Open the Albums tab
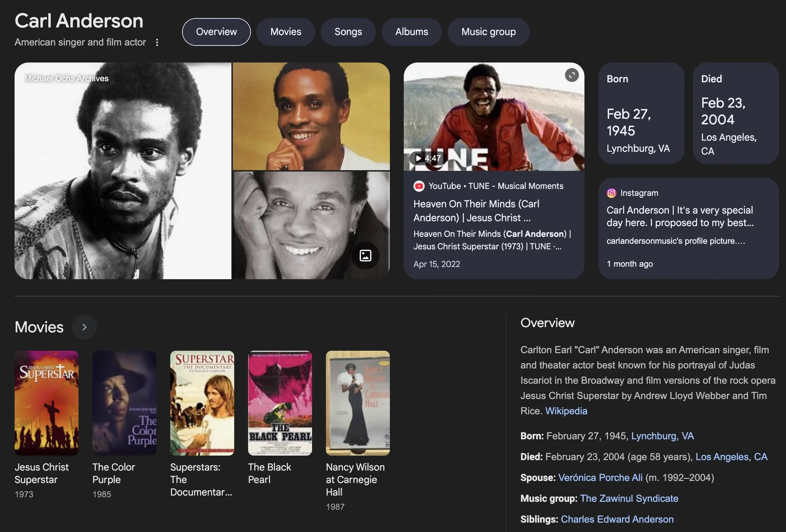The width and height of the screenshot is (786, 532). click(x=411, y=32)
